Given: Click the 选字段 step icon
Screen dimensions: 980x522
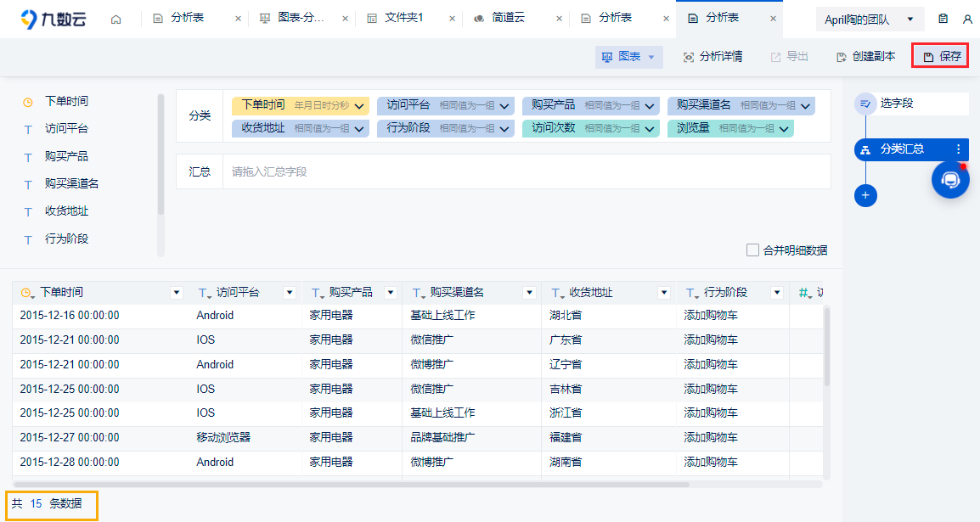Looking at the screenshot, I should coord(865,104).
